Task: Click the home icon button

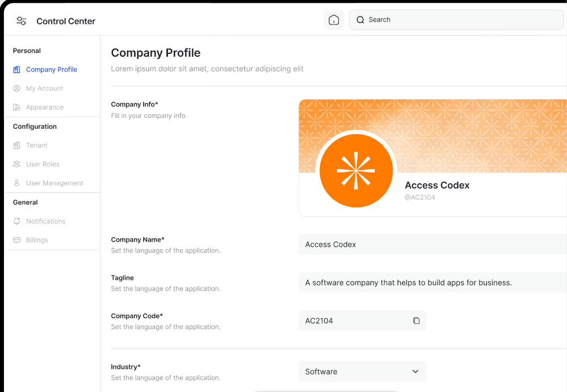Action: tap(334, 20)
